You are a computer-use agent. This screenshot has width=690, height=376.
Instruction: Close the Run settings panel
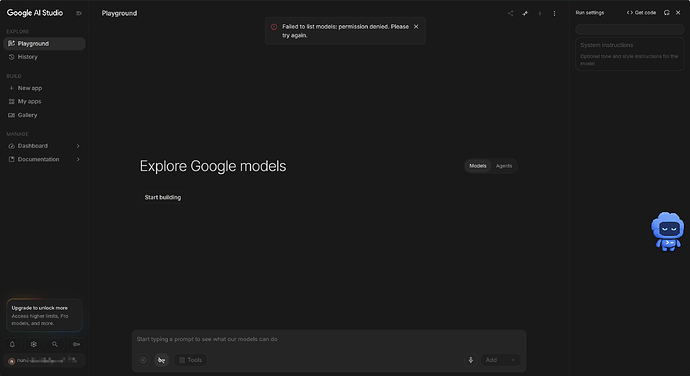(678, 13)
